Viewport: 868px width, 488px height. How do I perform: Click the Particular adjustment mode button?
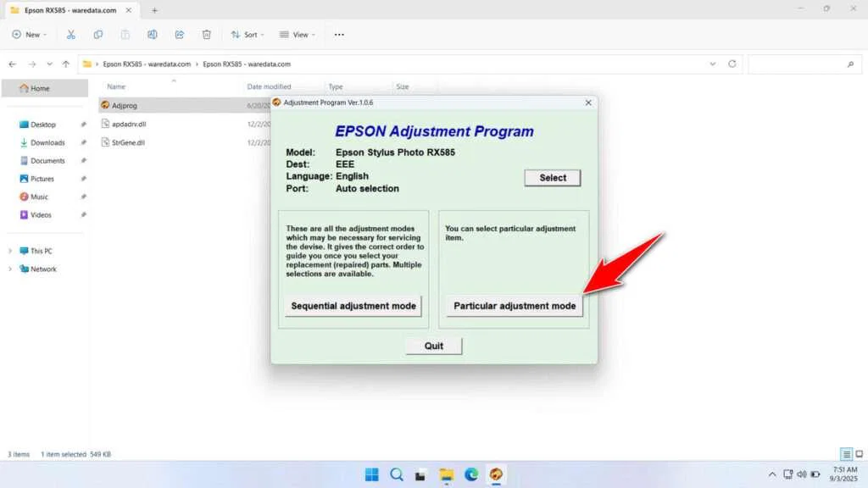coord(514,306)
